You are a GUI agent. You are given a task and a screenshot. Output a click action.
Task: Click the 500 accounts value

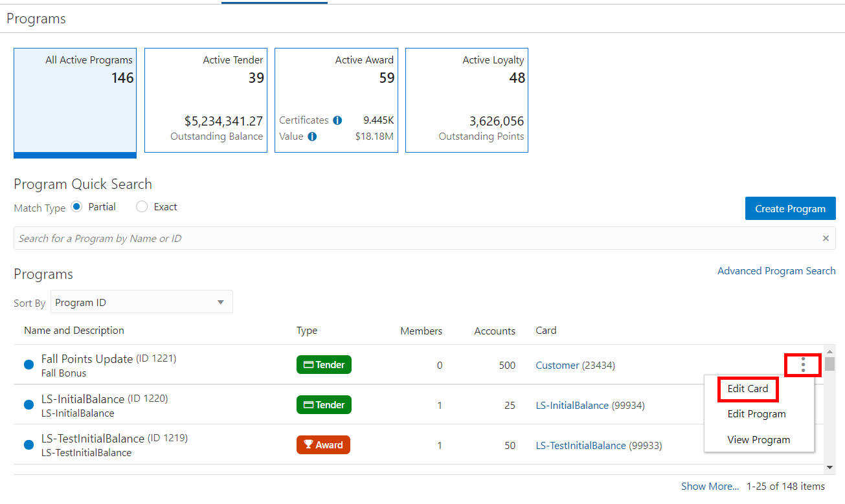click(507, 366)
